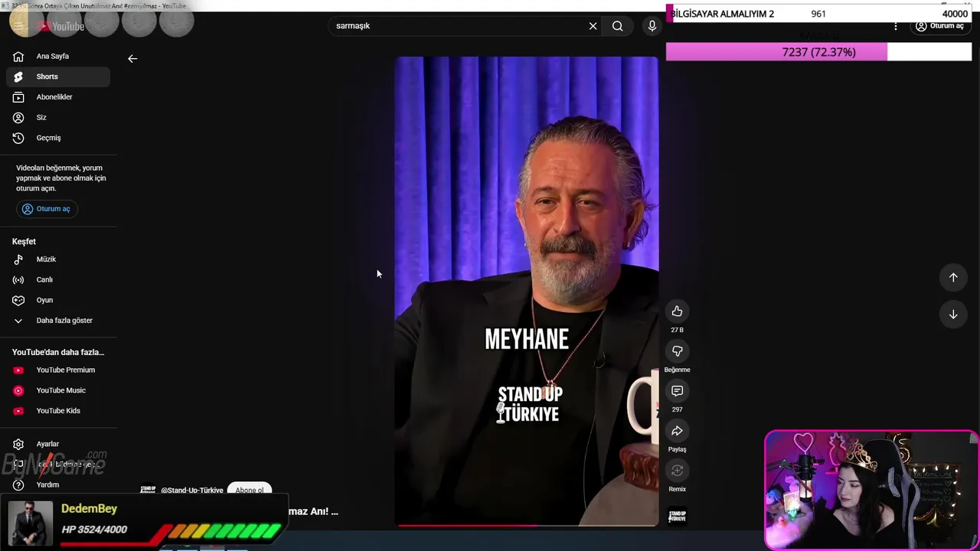Click the Paylaş share icon
Screen dimensions: 980x551
[x=677, y=431]
